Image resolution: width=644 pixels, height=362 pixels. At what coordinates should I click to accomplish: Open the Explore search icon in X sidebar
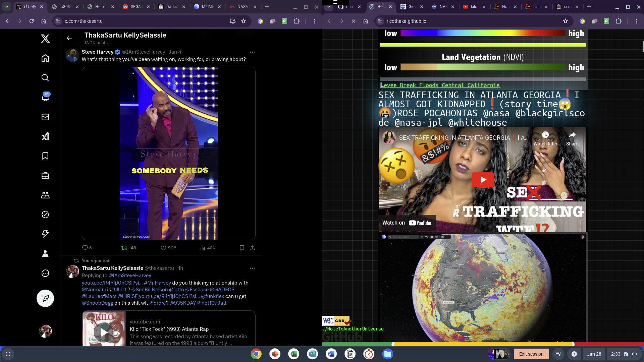point(45,78)
